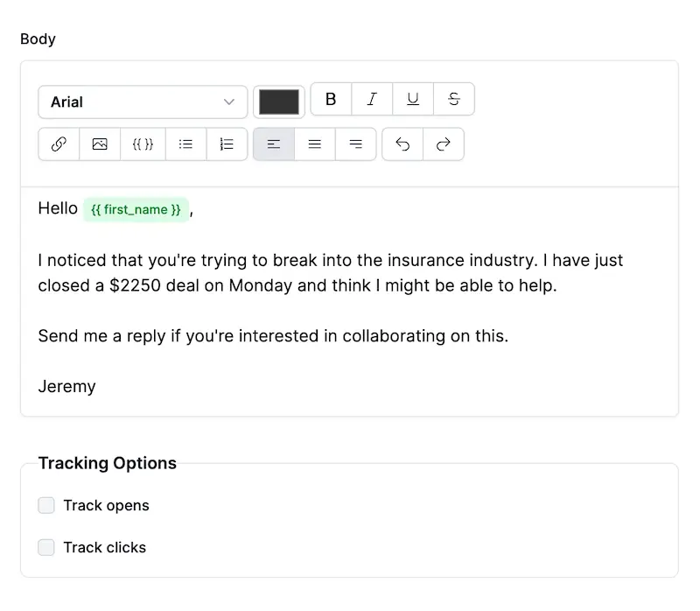Click the merge variables icon

[142, 144]
